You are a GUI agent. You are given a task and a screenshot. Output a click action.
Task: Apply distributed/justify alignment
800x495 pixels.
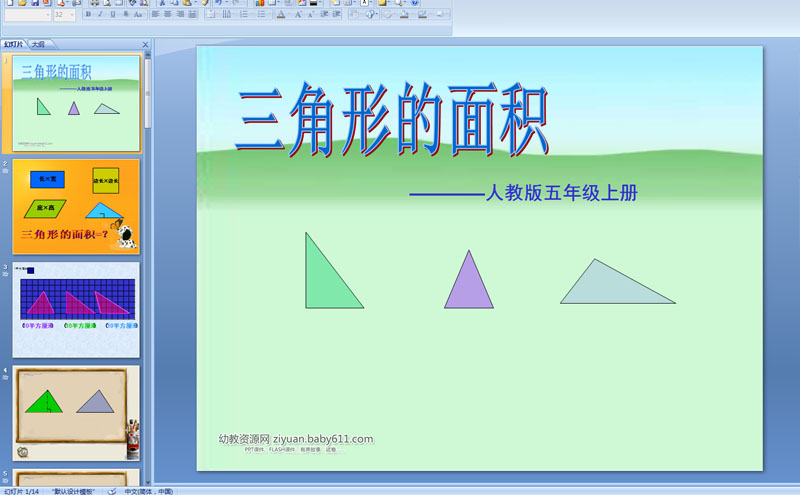coord(192,14)
